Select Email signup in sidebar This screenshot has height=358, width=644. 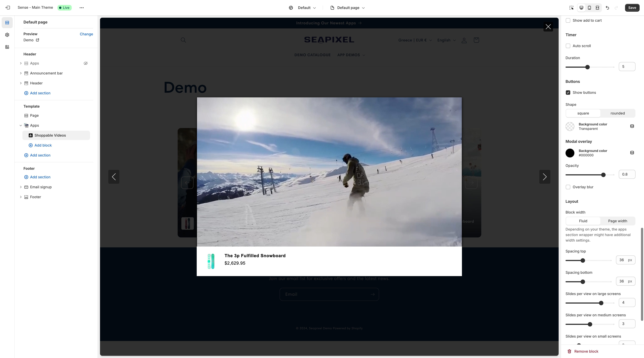41,187
